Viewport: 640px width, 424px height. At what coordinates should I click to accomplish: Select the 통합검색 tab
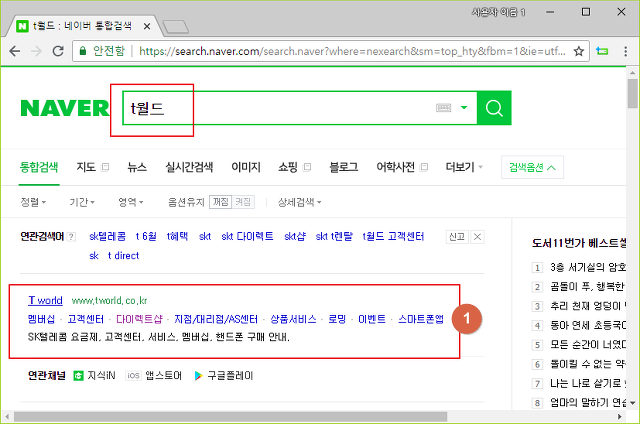(39, 167)
